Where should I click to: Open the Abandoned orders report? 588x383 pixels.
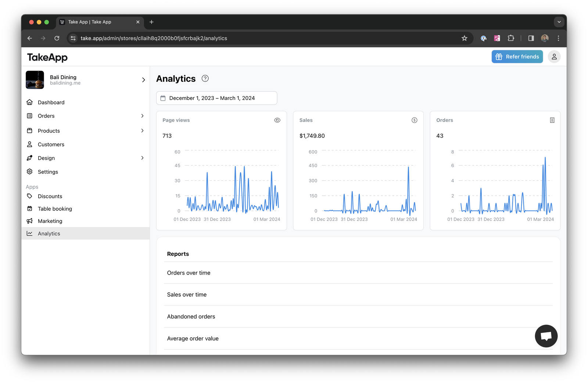coord(358,317)
